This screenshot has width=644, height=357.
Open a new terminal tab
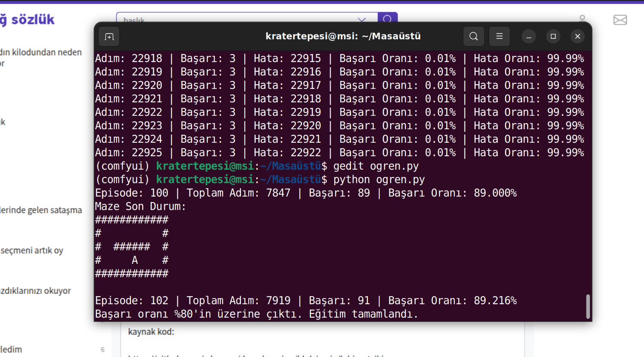tap(109, 37)
